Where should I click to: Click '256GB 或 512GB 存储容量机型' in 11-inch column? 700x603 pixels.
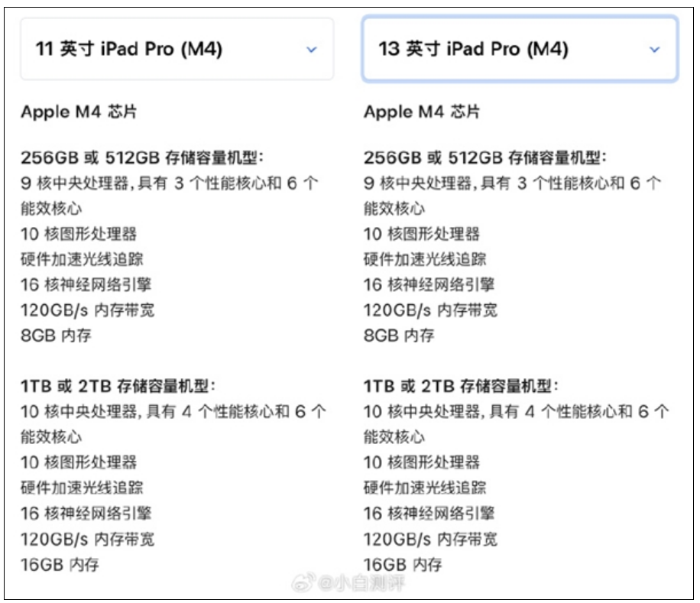click(x=142, y=157)
